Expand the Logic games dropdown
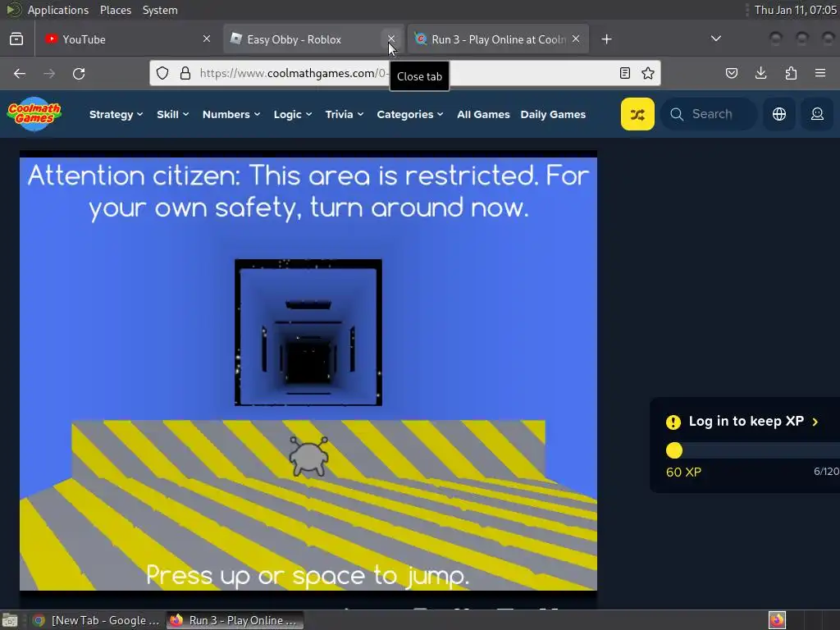Viewport: 840px width, 630px height. click(293, 114)
